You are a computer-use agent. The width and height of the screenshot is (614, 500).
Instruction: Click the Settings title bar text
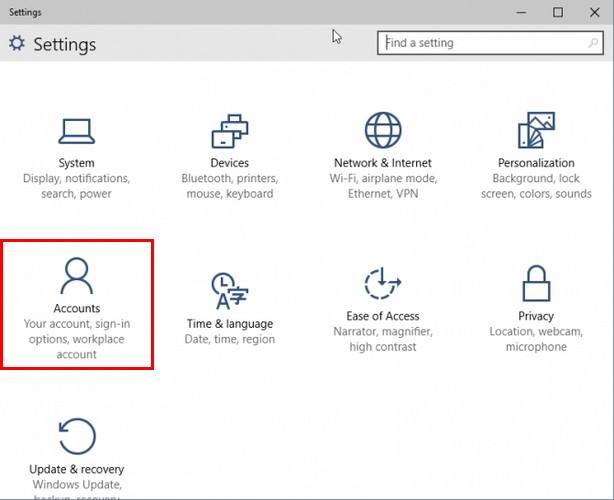(x=25, y=12)
